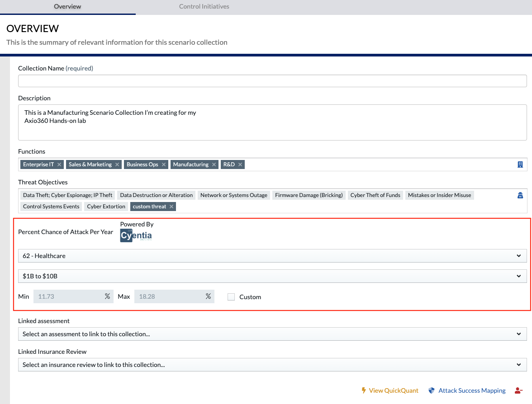Select the Network or Systems Outage tag
Viewport: 532px width, 404px height.
pos(234,195)
